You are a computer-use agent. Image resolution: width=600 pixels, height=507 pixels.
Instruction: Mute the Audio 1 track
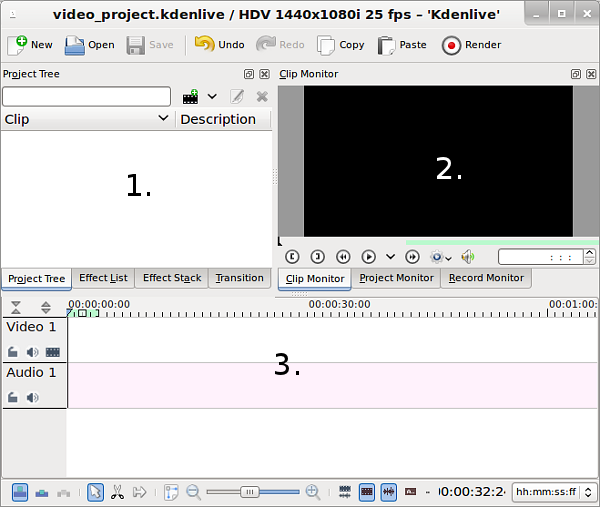[x=32, y=398]
